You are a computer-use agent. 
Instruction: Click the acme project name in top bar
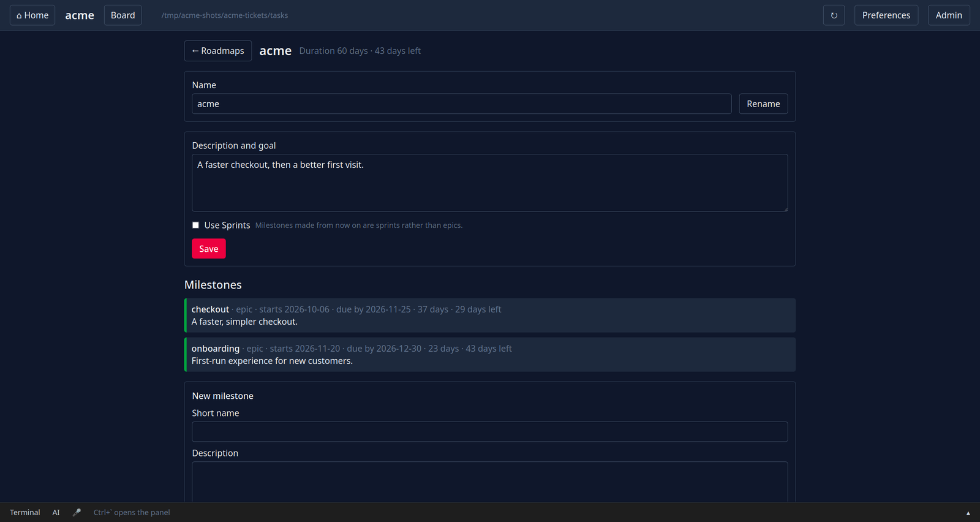(80, 15)
